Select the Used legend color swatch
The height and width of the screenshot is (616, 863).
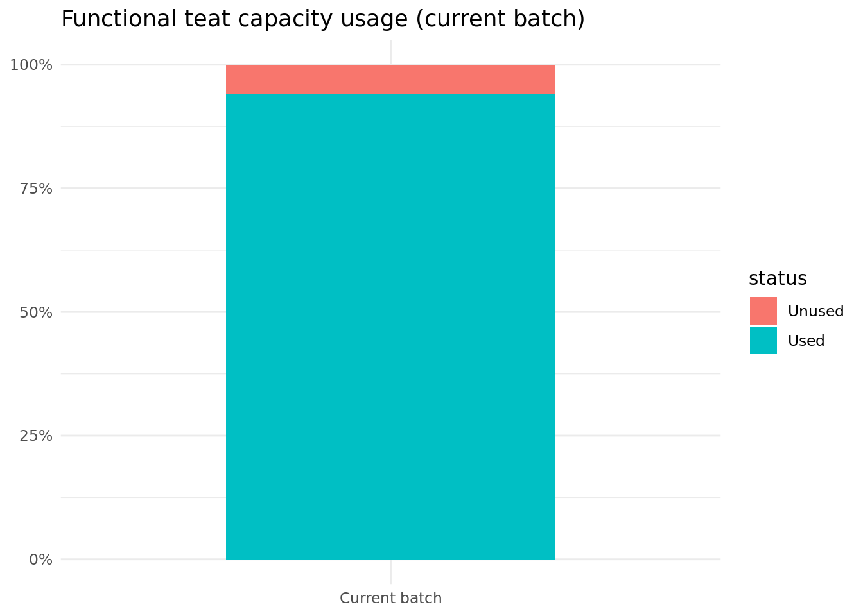point(763,341)
